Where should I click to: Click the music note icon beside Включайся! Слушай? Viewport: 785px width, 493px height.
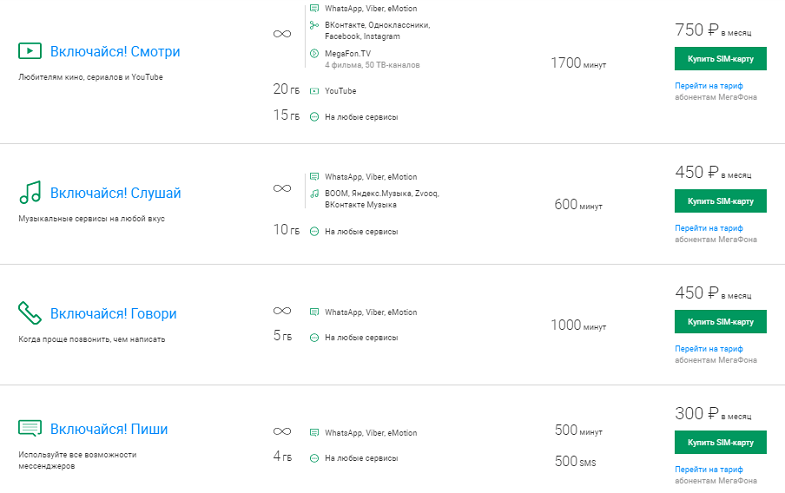[x=30, y=192]
